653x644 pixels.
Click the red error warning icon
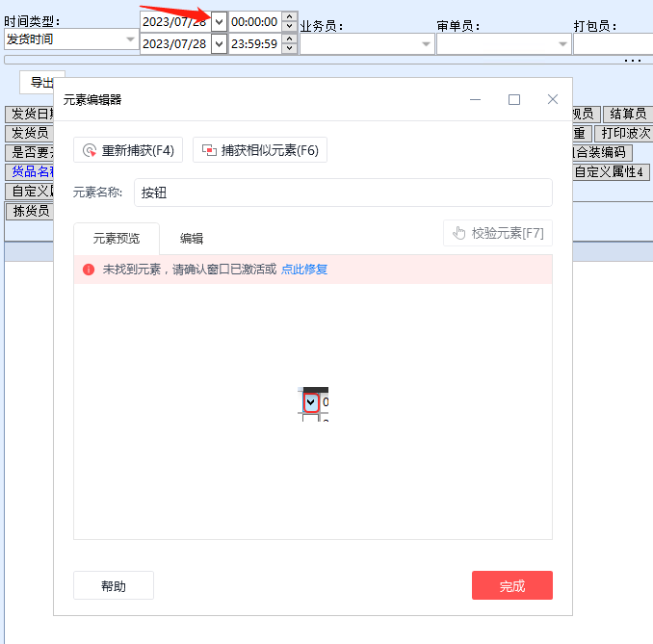(x=89, y=270)
